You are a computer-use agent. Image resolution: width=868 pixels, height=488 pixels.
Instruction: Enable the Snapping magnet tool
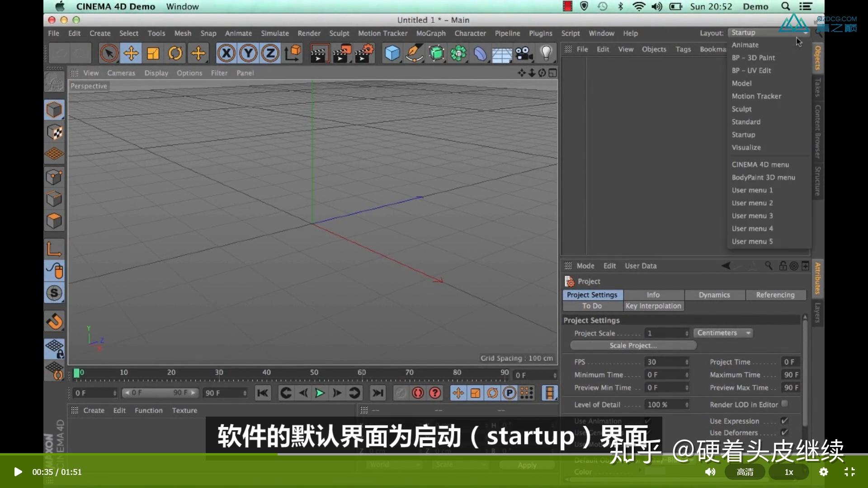(54, 321)
